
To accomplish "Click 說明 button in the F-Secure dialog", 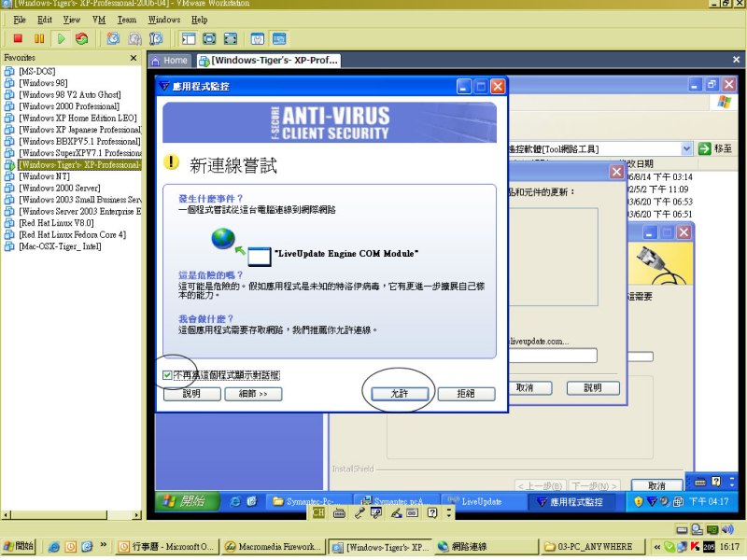I will click(191, 393).
